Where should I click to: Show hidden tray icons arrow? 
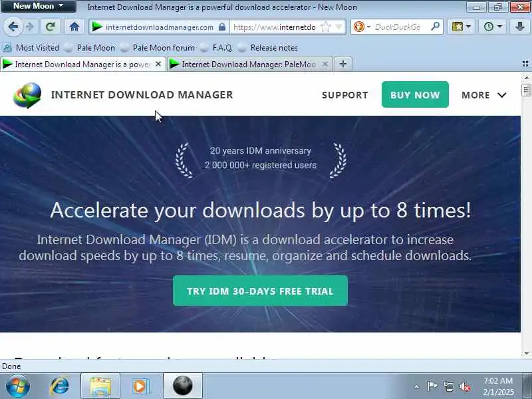(x=417, y=386)
